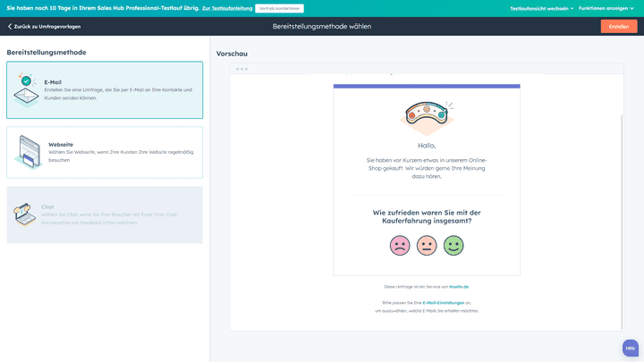The image size is (644, 362).
Task: Expand the Testkontoansicht wechseln dropdown
Action: [541, 8]
